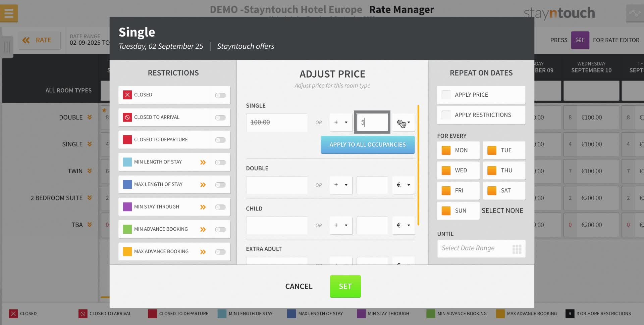644x325 pixels.
Task: Toggle the Min Stay Through switch
Action: 220,207
